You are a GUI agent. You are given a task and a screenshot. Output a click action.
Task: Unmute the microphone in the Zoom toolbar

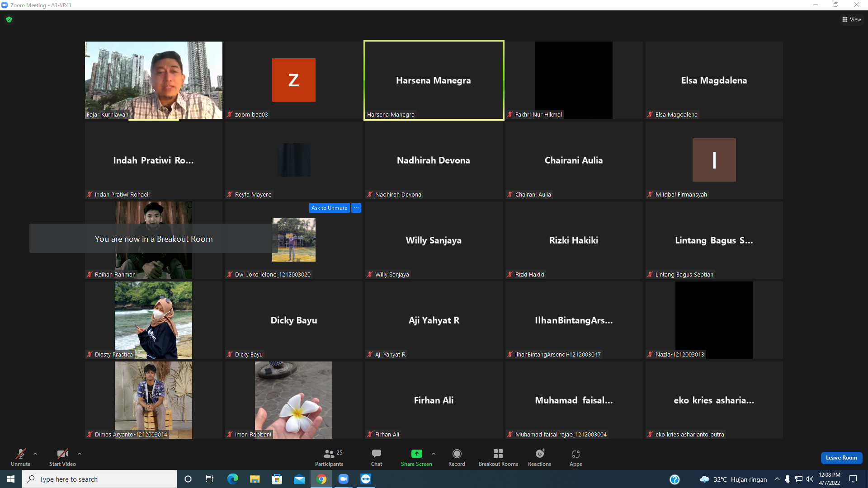(x=20, y=457)
